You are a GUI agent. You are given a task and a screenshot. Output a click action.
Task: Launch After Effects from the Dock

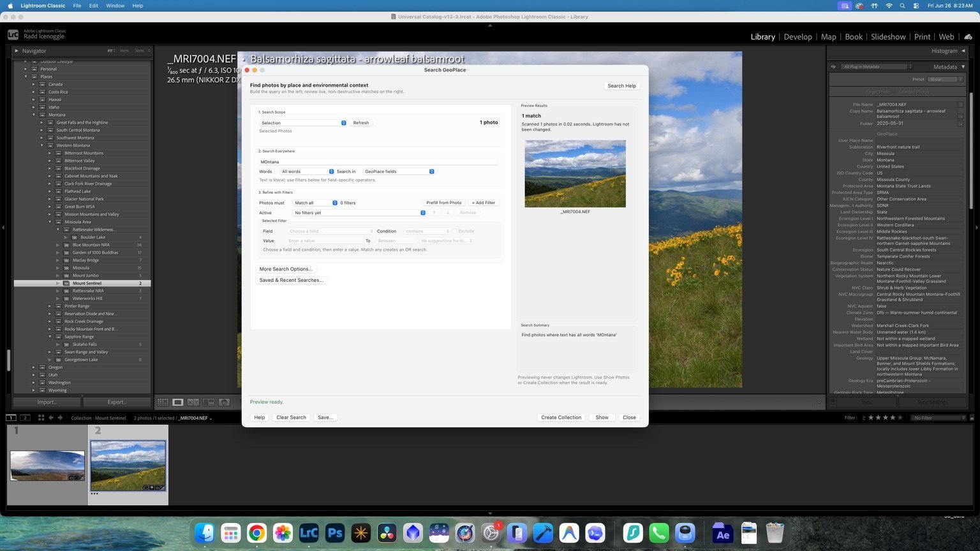tap(722, 533)
